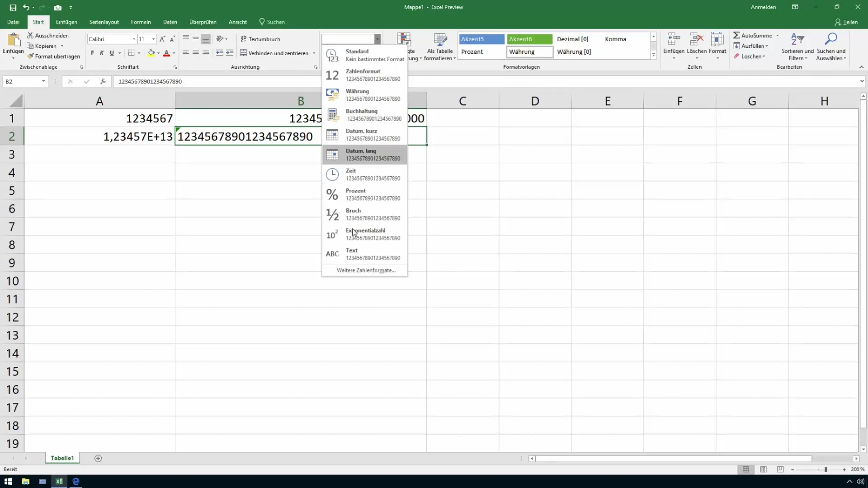The image size is (868, 488).
Task: Select Bruch fraction format
Action: pyautogui.click(x=364, y=214)
